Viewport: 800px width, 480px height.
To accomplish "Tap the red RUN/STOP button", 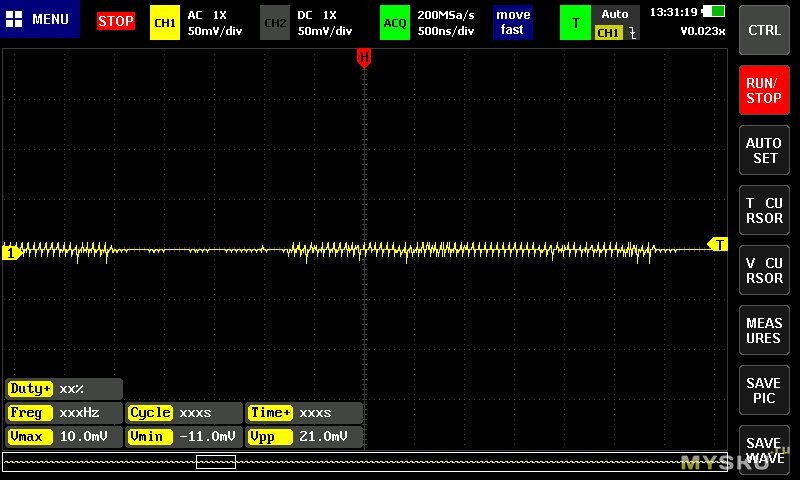I will [x=764, y=90].
